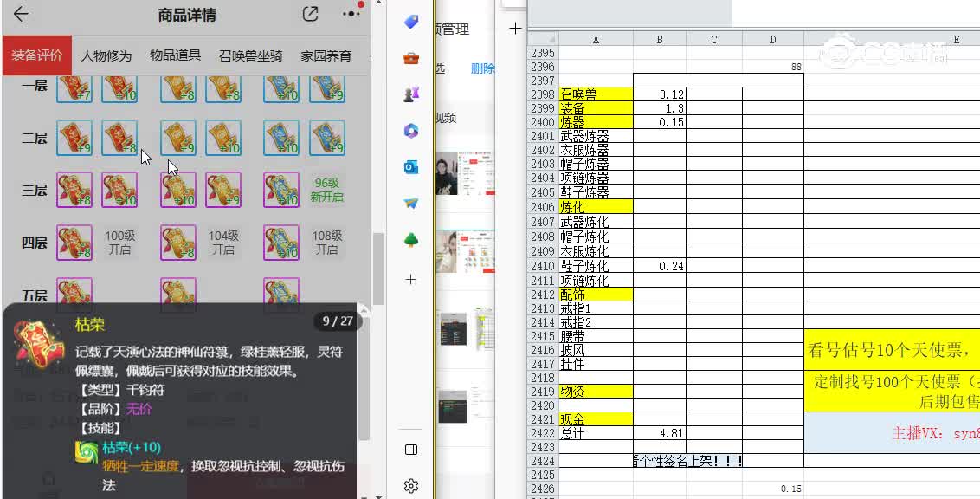
Task: Click the yellow 现金 cell
Action: [596, 419]
